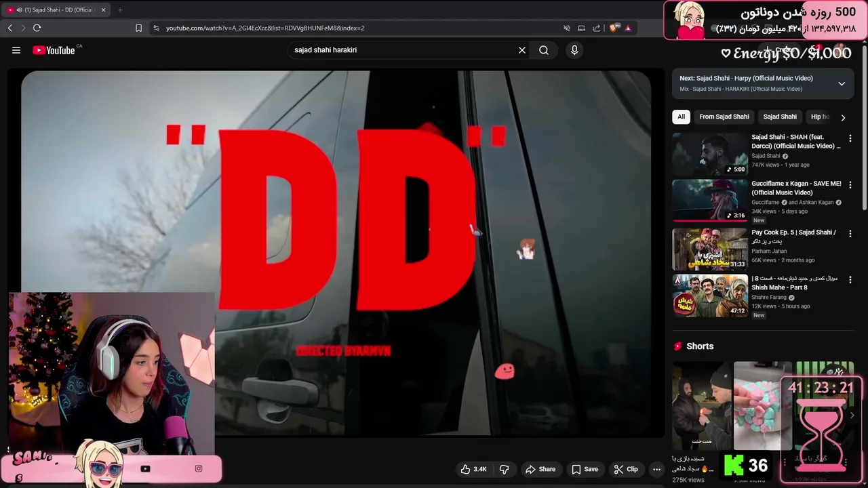The width and height of the screenshot is (868, 488).
Task: Open Parham Jahan channel name
Action: pyautogui.click(x=769, y=251)
